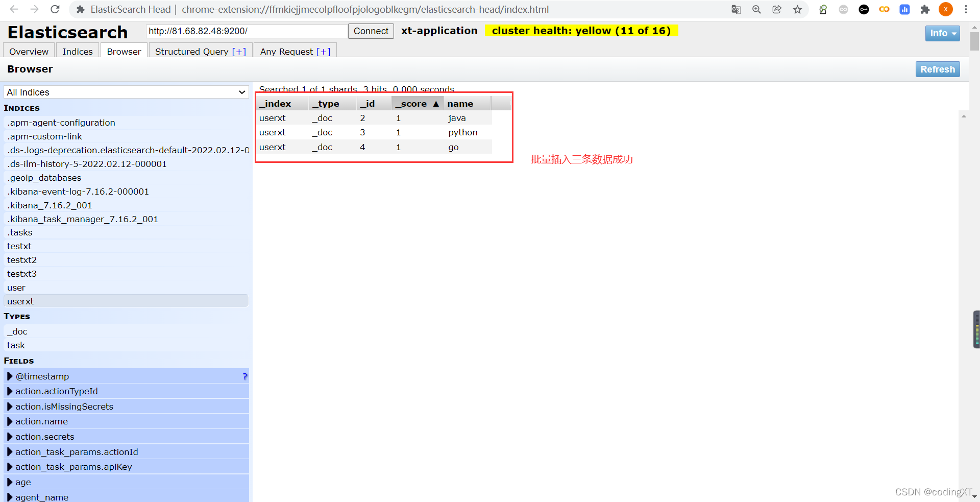
Task: Click the browser back arrow
Action: [14, 9]
